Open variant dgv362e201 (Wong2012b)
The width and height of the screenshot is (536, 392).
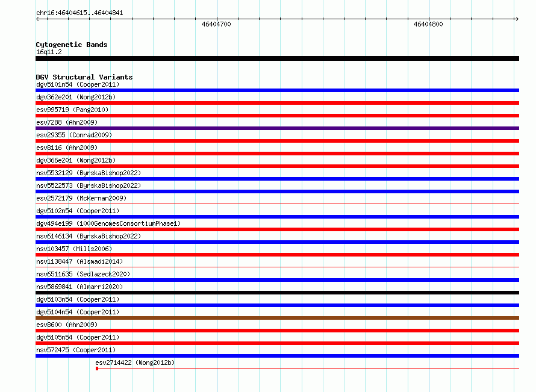(x=76, y=97)
